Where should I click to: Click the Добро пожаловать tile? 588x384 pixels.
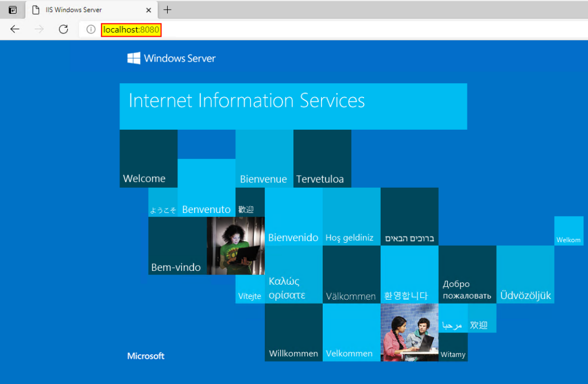[x=467, y=274]
